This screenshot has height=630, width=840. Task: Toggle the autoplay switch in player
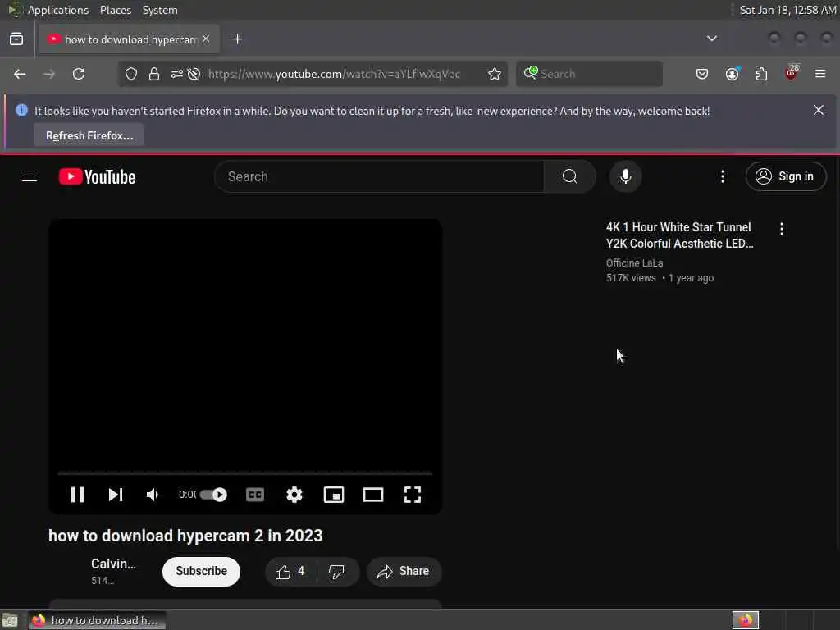214,495
